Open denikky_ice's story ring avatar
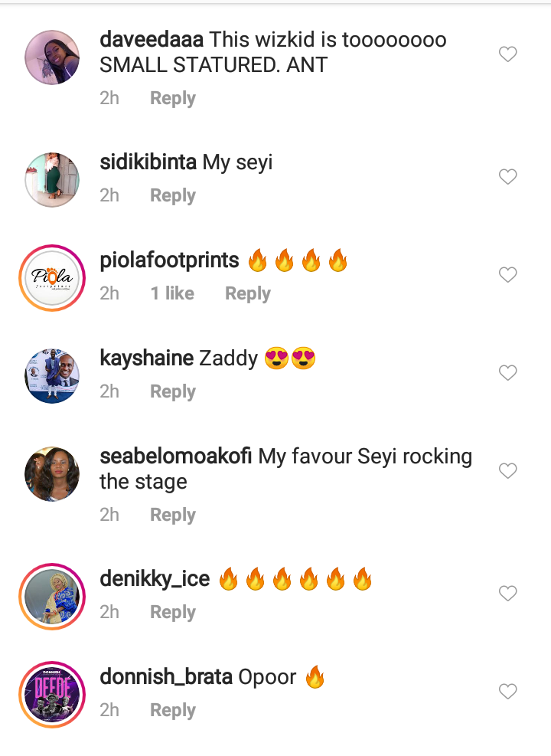 pos(52,597)
